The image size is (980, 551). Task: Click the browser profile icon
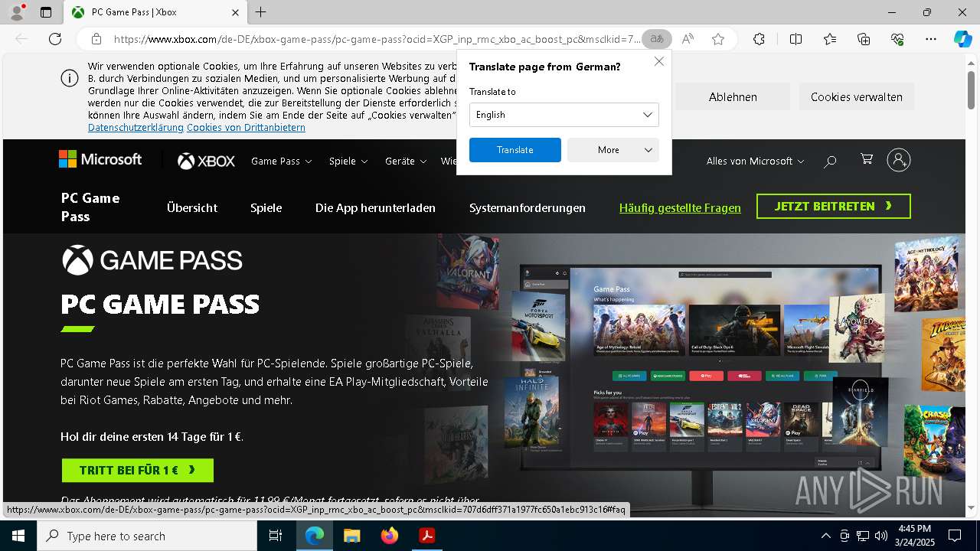16,12
